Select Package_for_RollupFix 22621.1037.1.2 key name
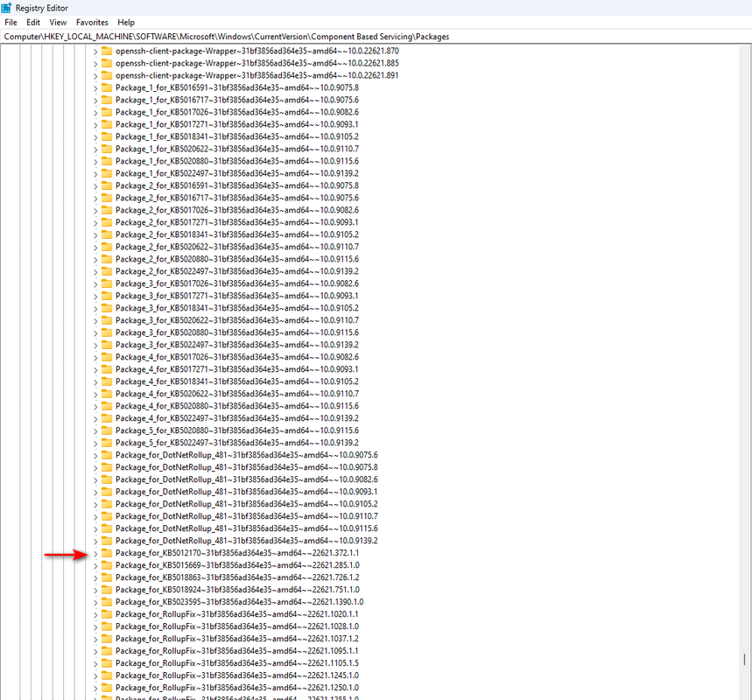The image size is (752, 700). tap(237, 639)
